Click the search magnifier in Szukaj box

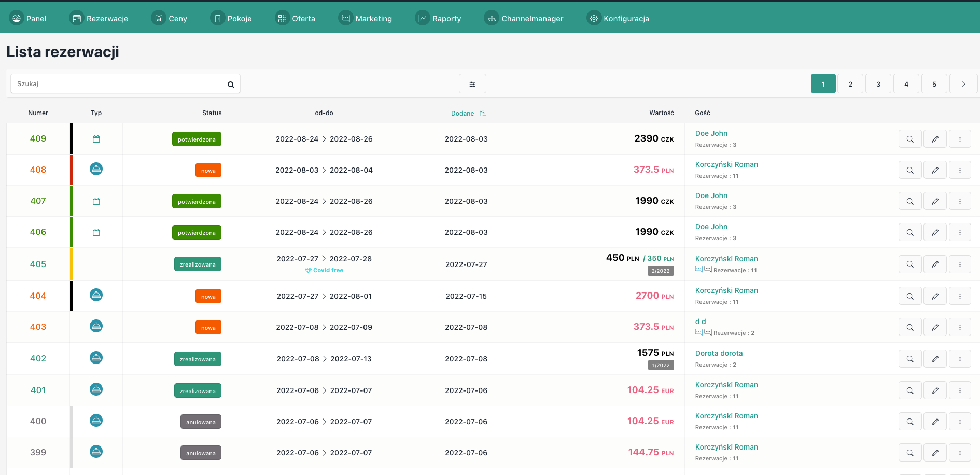click(x=231, y=85)
